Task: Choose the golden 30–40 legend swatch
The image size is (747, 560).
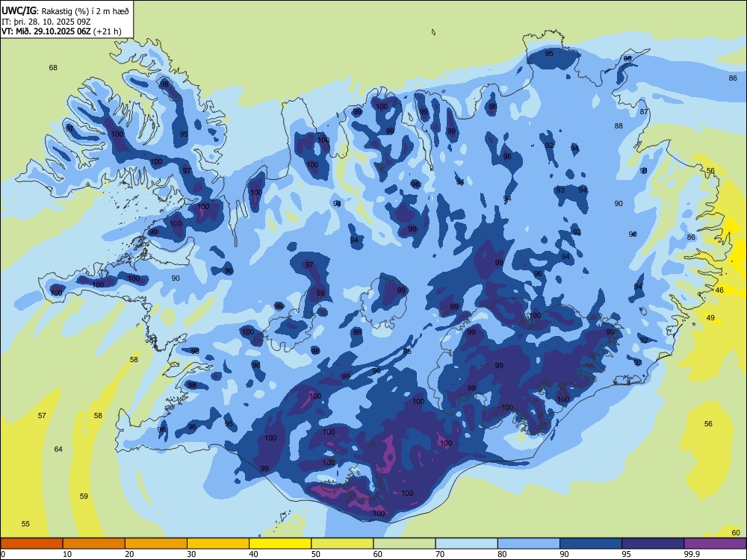Action: pyautogui.click(x=218, y=544)
